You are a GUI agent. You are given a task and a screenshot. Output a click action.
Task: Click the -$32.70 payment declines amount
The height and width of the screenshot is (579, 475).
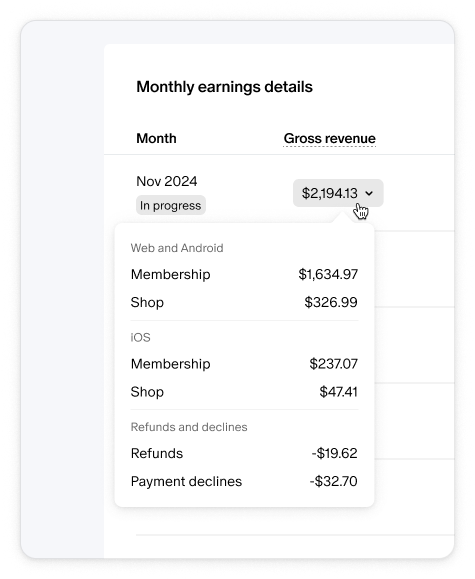click(334, 481)
